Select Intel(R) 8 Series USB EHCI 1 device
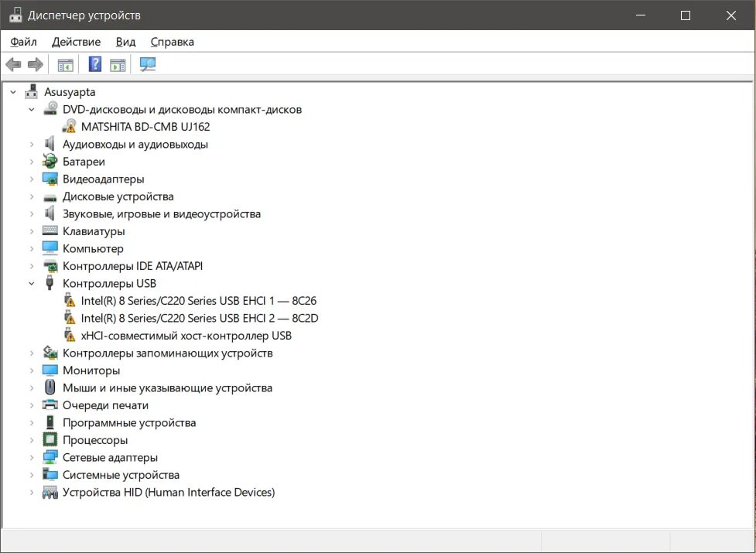Viewport: 756px width, 553px height. pos(193,300)
